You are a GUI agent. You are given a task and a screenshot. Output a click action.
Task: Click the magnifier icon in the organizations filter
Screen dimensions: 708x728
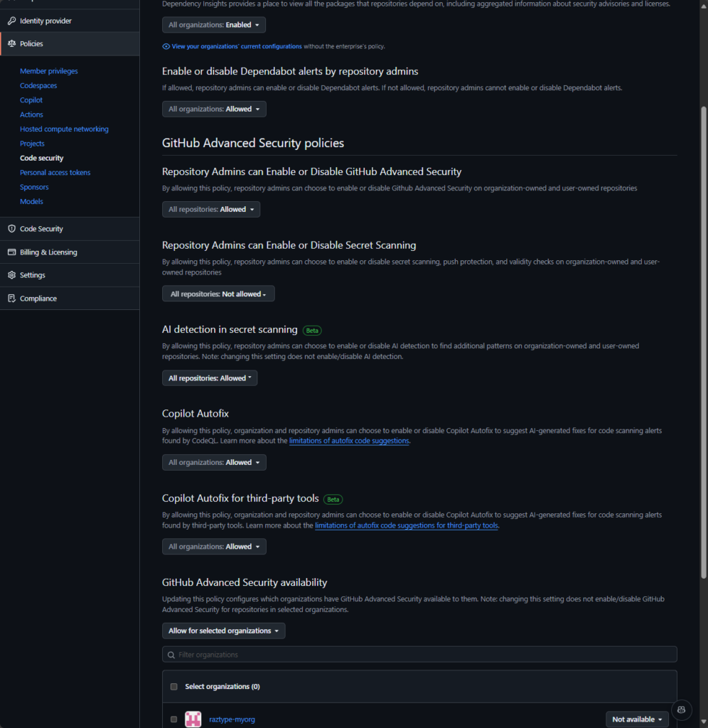click(171, 654)
